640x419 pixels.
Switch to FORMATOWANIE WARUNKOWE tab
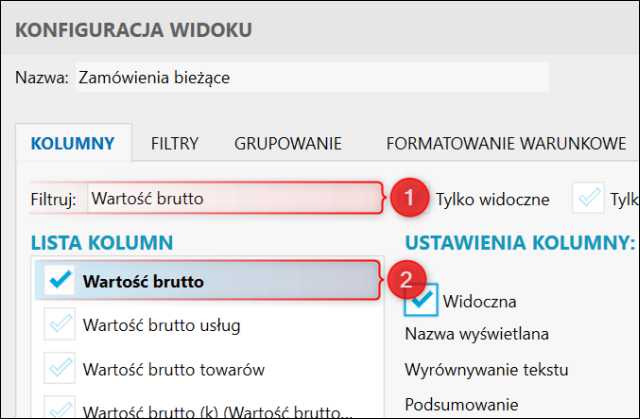(x=505, y=143)
